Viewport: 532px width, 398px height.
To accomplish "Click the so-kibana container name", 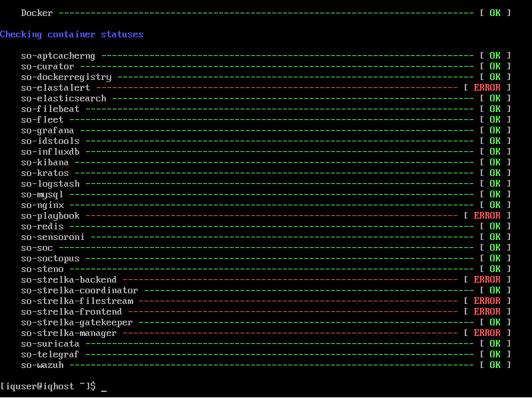I will [x=45, y=162].
